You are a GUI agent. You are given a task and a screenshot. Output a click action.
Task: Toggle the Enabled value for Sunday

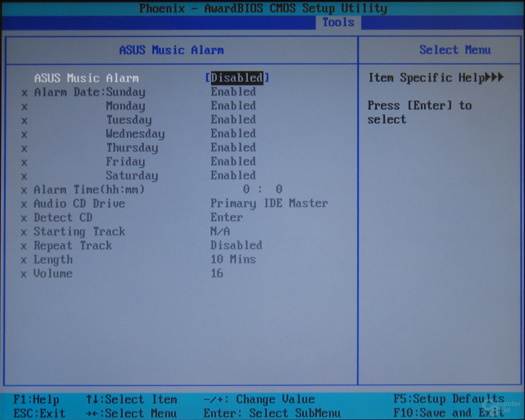[233, 92]
